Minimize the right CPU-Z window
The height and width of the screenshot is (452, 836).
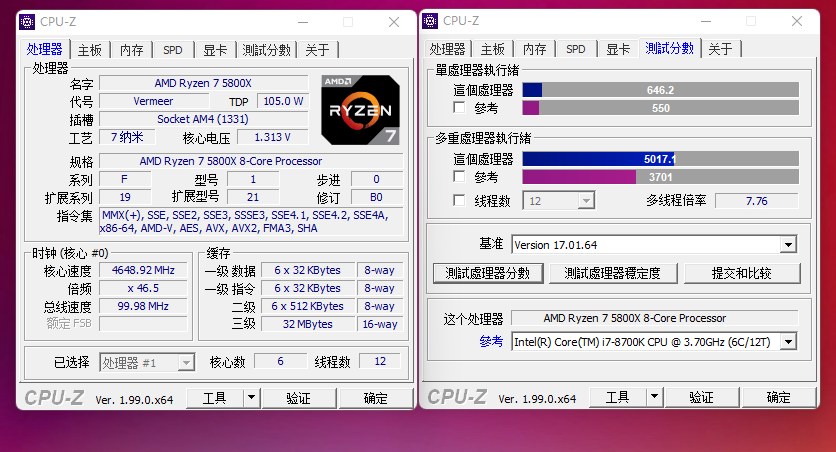[706, 21]
